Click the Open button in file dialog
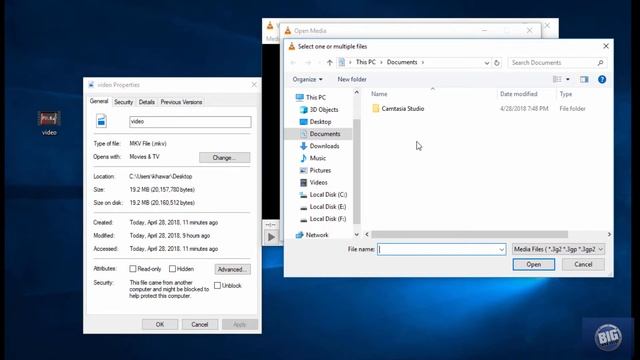Screen dimensions: 640x360 tap(533, 264)
